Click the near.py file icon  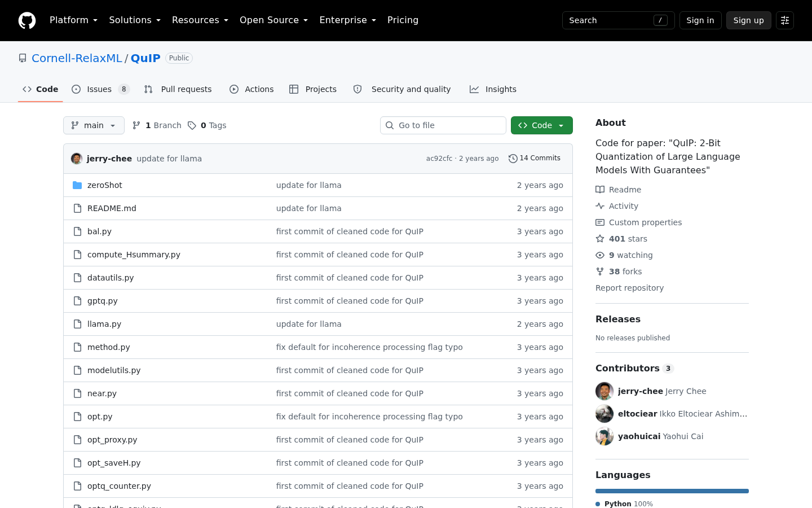point(77,393)
